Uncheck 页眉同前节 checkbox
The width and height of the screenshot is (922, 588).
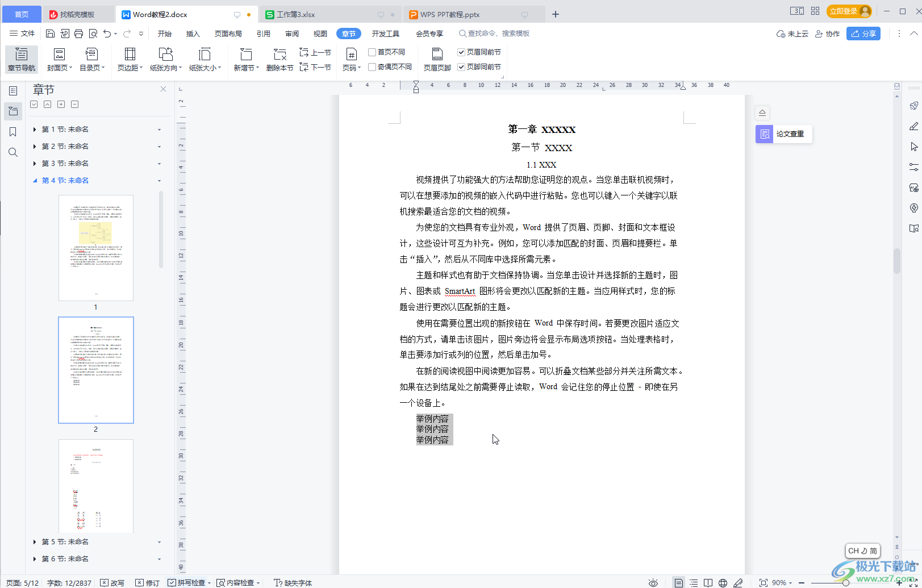click(x=461, y=52)
